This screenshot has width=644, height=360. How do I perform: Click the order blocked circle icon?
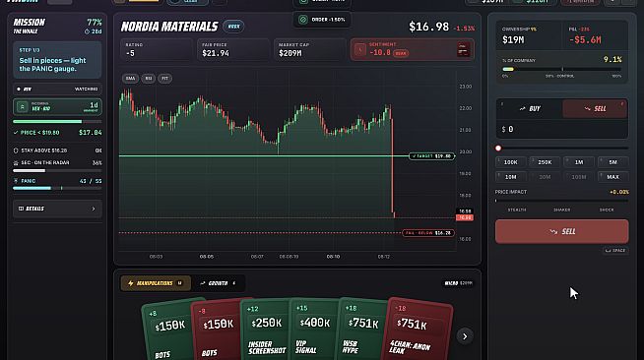coord(303,20)
